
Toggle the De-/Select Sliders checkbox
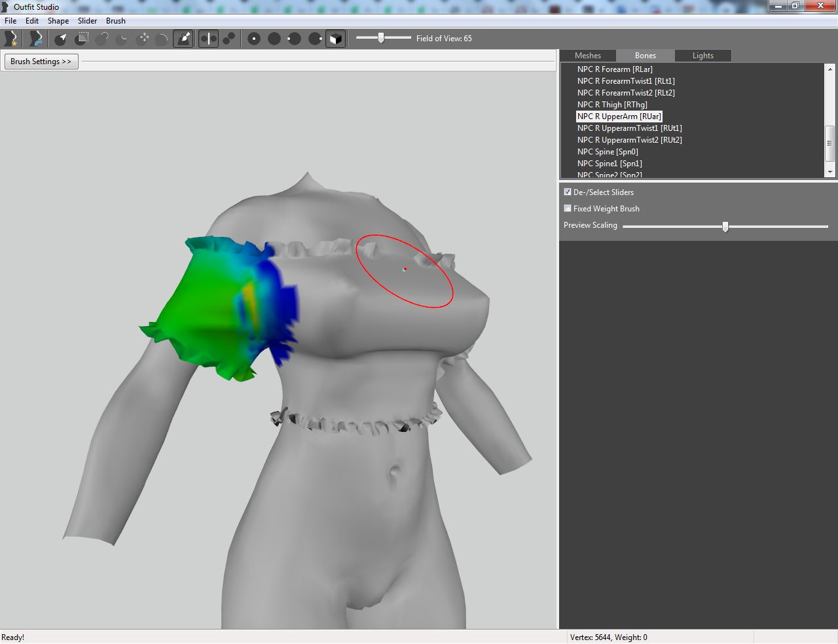click(x=568, y=192)
